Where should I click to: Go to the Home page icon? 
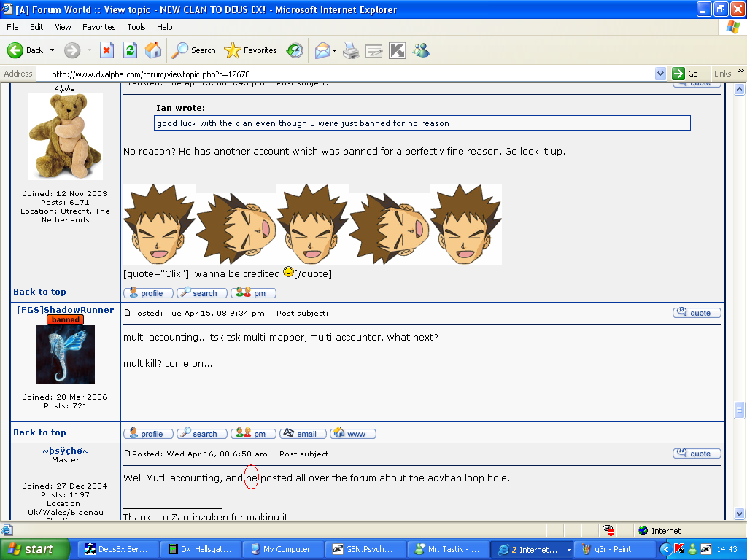pyautogui.click(x=153, y=50)
